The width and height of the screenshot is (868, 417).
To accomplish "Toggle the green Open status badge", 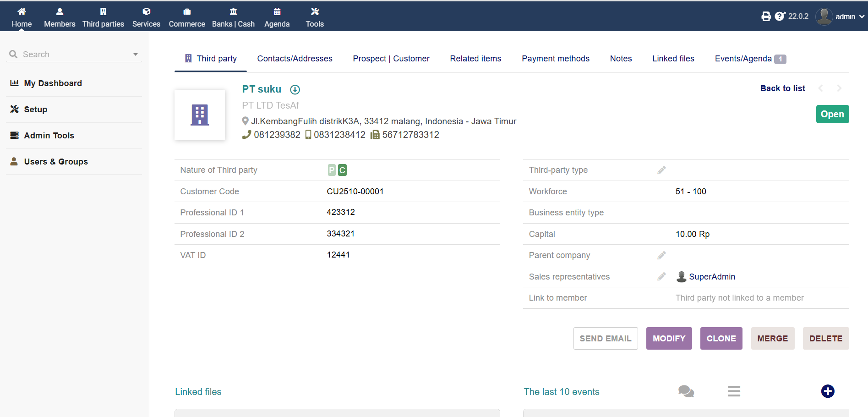I will pos(832,114).
